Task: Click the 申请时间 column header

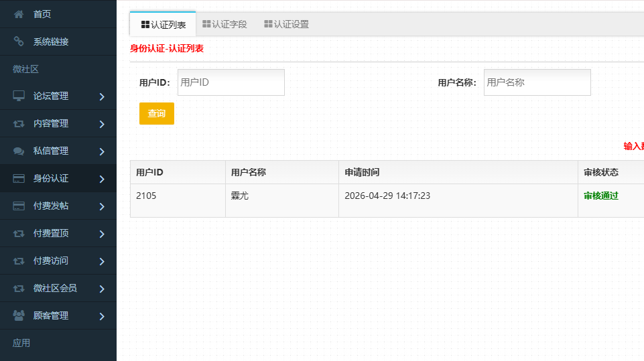Action: point(362,172)
